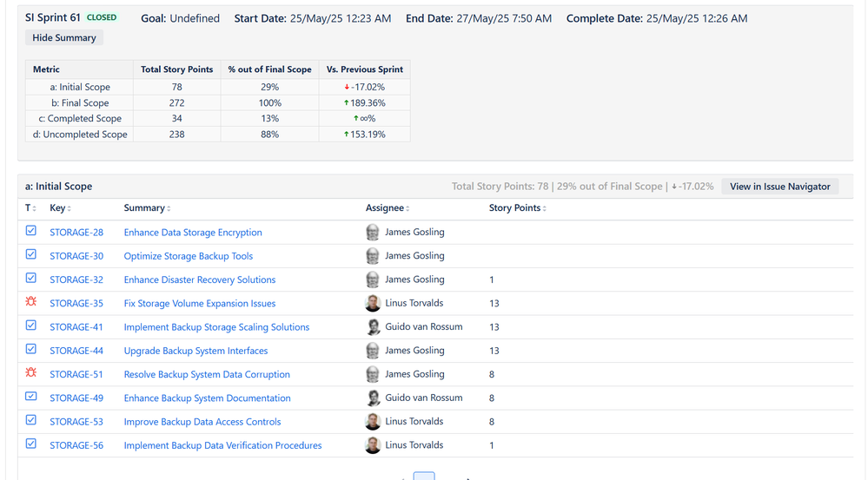The height and width of the screenshot is (480, 868).
Task: Open Fix Storage Volume Expansion Issues
Action: pos(200,303)
